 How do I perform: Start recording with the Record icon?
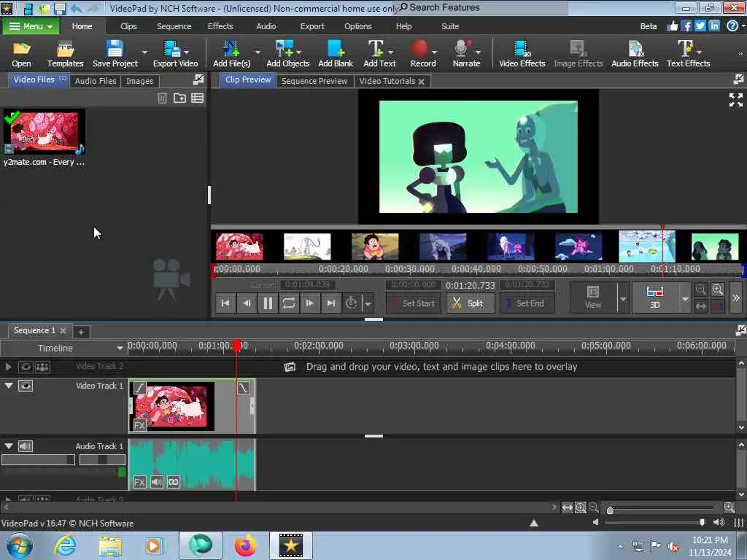click(422, 54)
